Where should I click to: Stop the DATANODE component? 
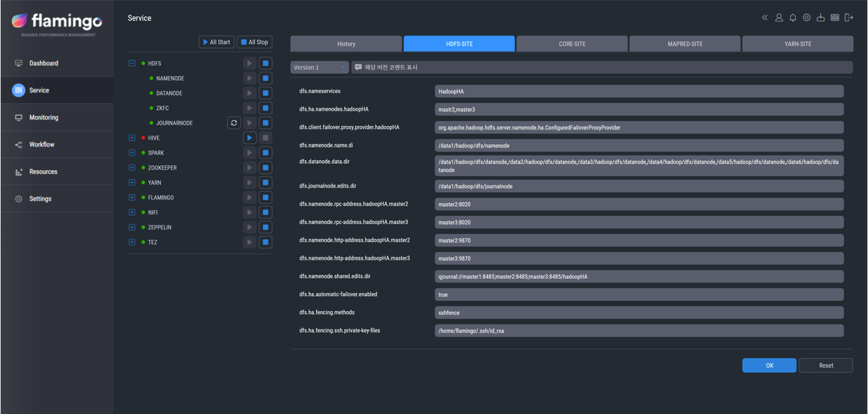pyautogui.click(x=265, y=93)
